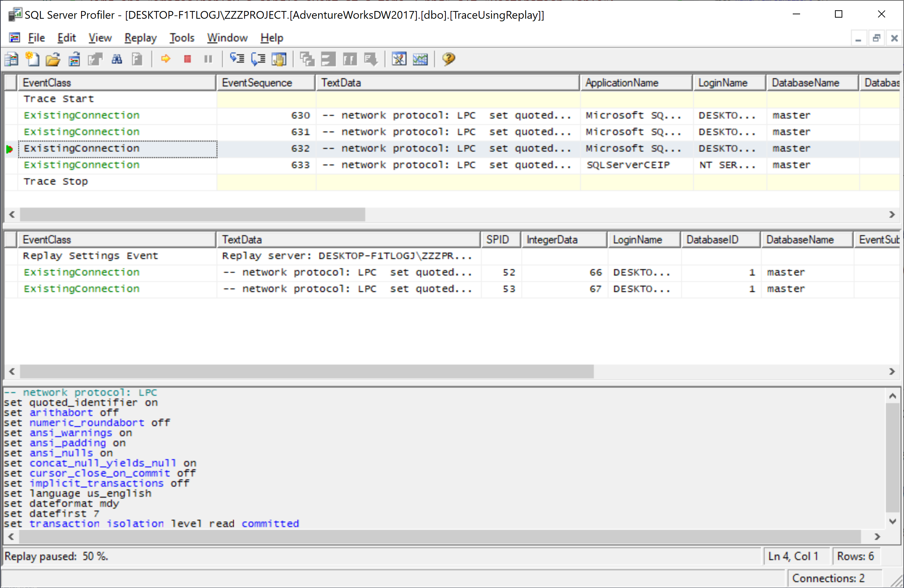Image resolution: width=904 pixels, height=588 pixels.
Task: Launch Database Engine Tuning Advisor icon
Action: [399, 59]
